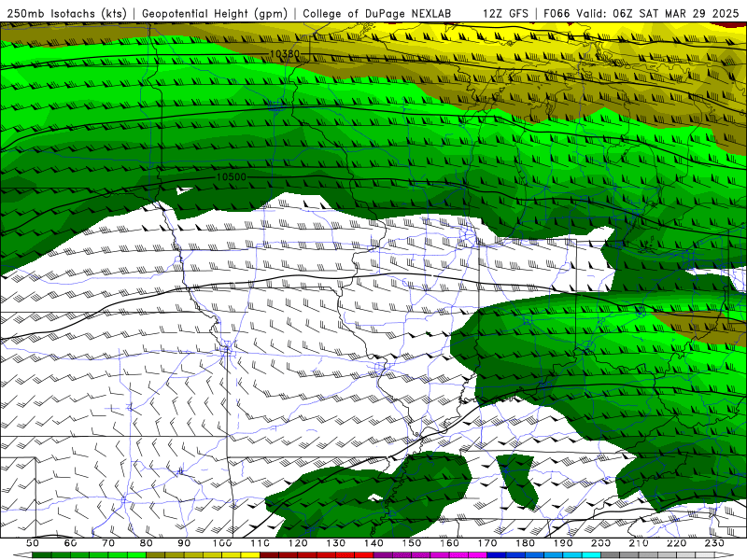Screen dimensions: 747x560
Task: Click the 130 value on the color scale
Action: 336,543
